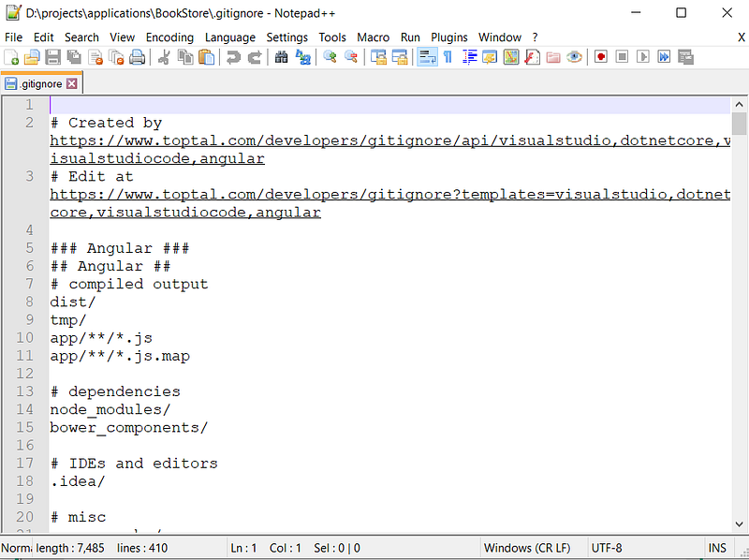Open the Macro menu
749x560 pixels.
click(x=373, y=37)
